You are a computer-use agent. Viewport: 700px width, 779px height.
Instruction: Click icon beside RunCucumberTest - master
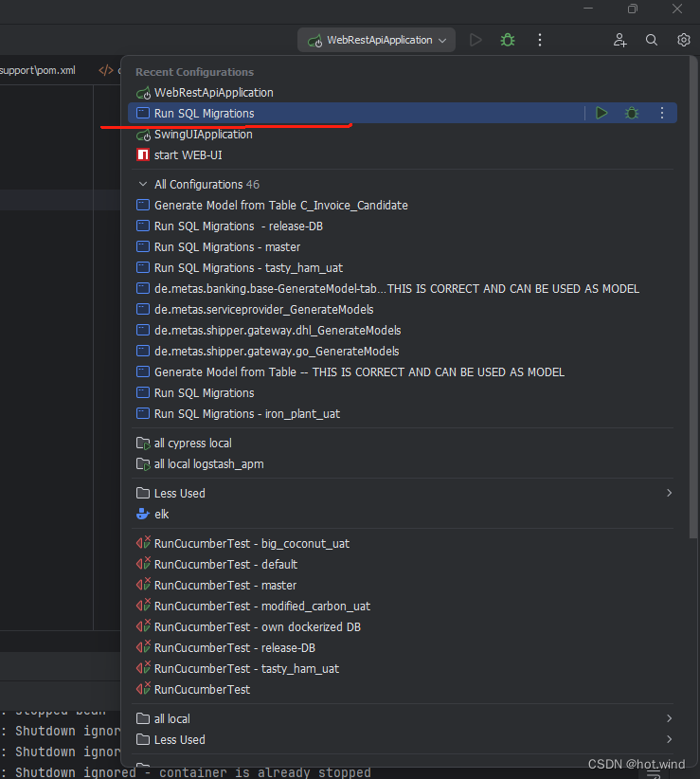(x=143, y=585)
